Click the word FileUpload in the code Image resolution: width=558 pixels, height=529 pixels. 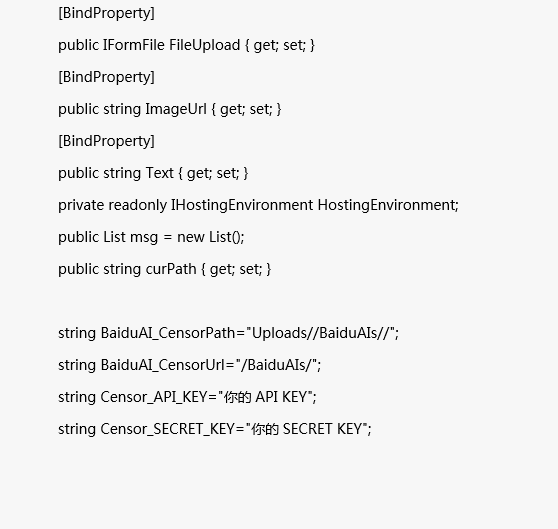pyautogui.click(x=205, y=46)
